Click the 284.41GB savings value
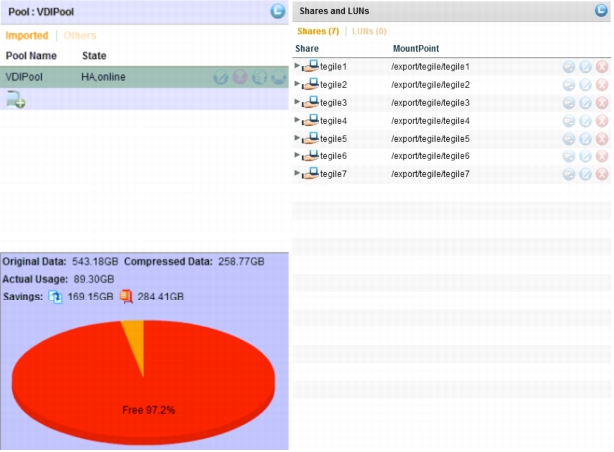The image size is (614, 452). pos(161,297)
